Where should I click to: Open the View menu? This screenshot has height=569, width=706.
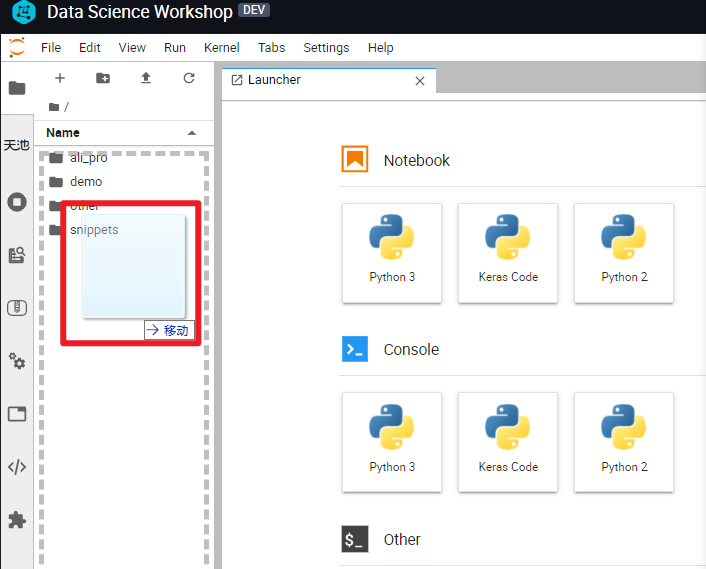click(132, 47)
